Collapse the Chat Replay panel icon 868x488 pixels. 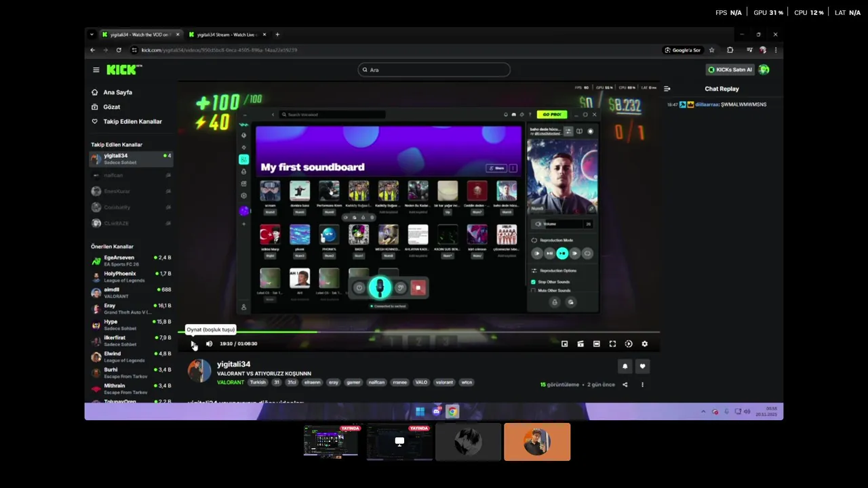click(667, 89)
